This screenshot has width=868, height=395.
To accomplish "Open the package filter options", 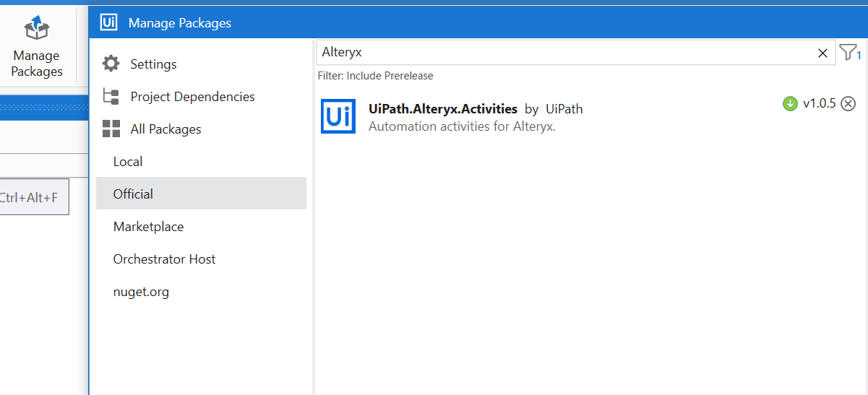I will 848,53.
